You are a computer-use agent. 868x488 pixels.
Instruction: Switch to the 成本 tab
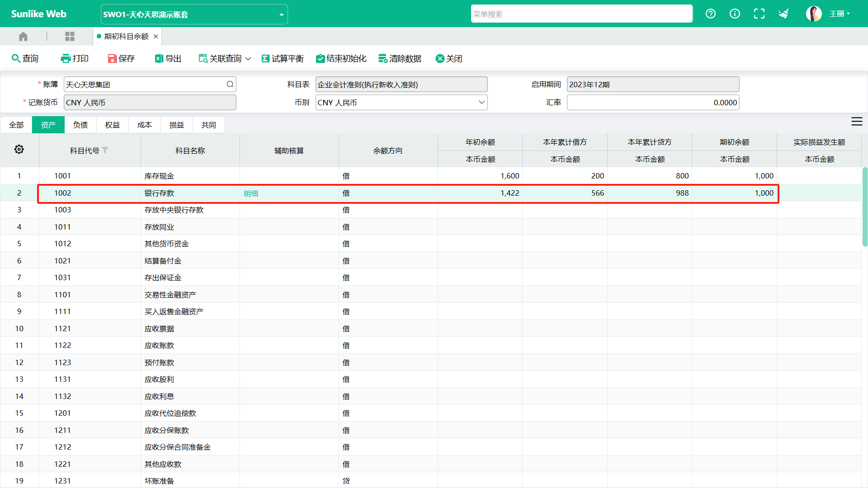(145, 125)
